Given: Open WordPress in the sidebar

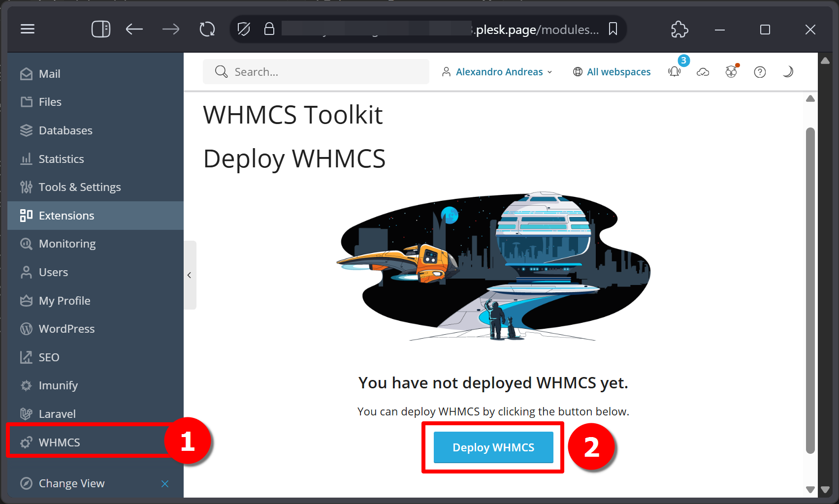Looking at the screenshot, I should pyautogui.click(x=96, y=329).
